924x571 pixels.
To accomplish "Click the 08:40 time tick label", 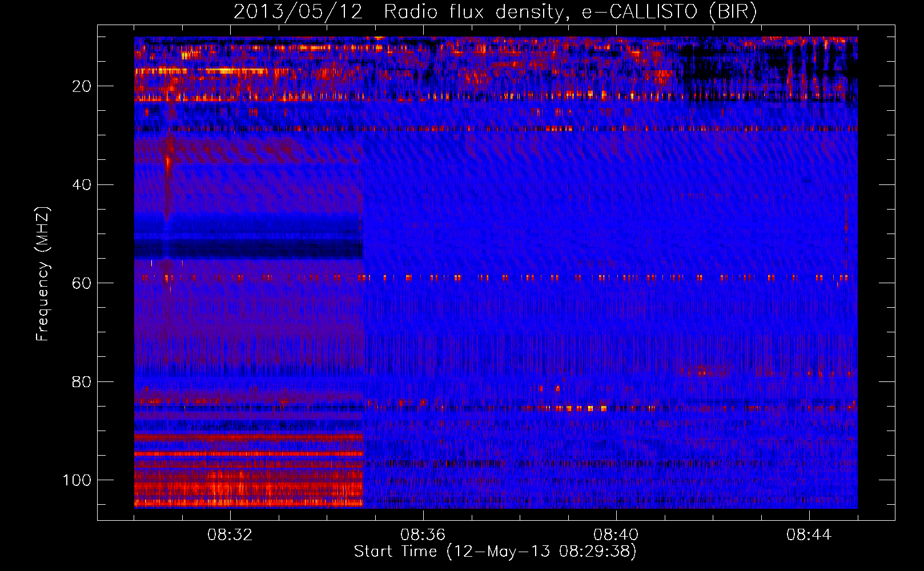I will click(616, 535).
